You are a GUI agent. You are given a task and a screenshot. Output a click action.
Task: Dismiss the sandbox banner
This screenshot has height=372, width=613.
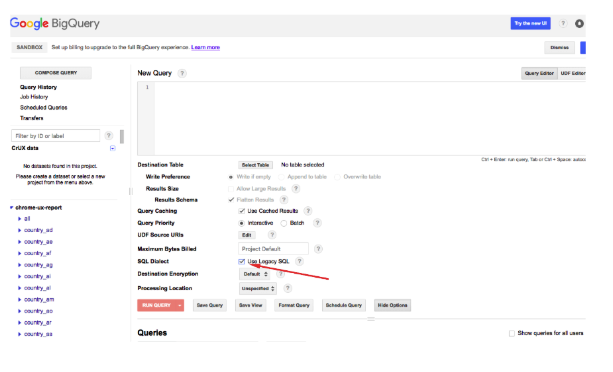pos(559,48)
